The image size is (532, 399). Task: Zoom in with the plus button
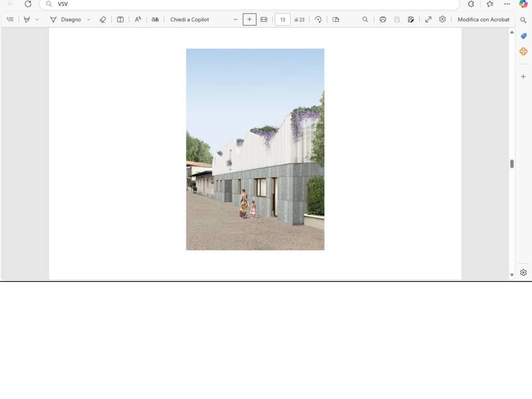tap(249, 19)
